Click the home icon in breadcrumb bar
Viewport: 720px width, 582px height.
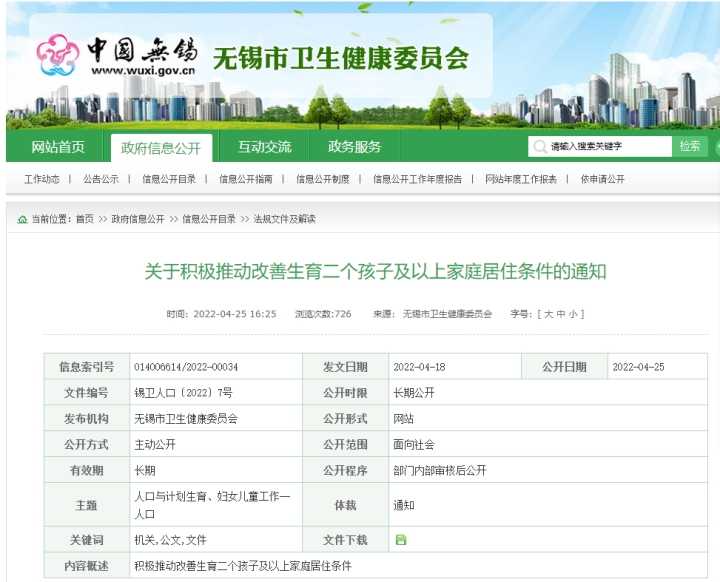(22, 219)
